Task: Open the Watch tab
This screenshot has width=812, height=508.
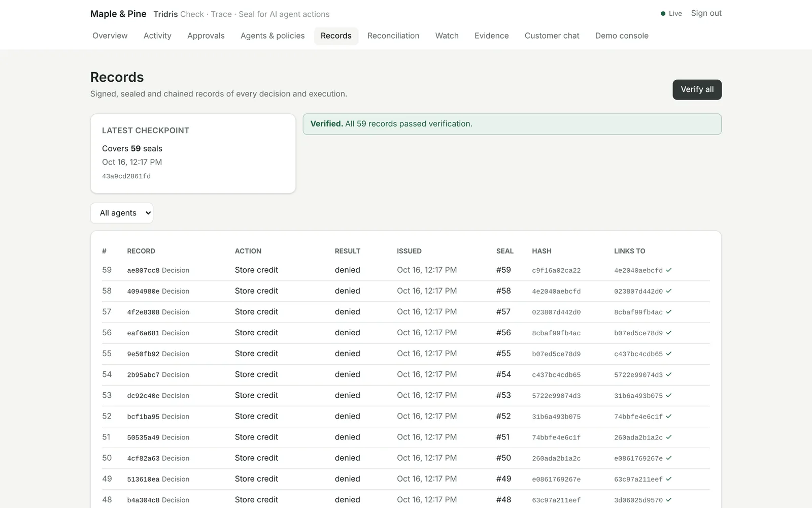Action: click(447, 36)
